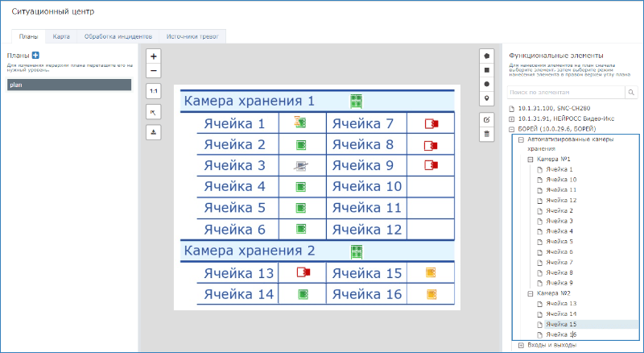Viewport: 644px width, 353px height.
Task: Collapse Автоматизированные камеры хранения node
Action: click(521, 140)
